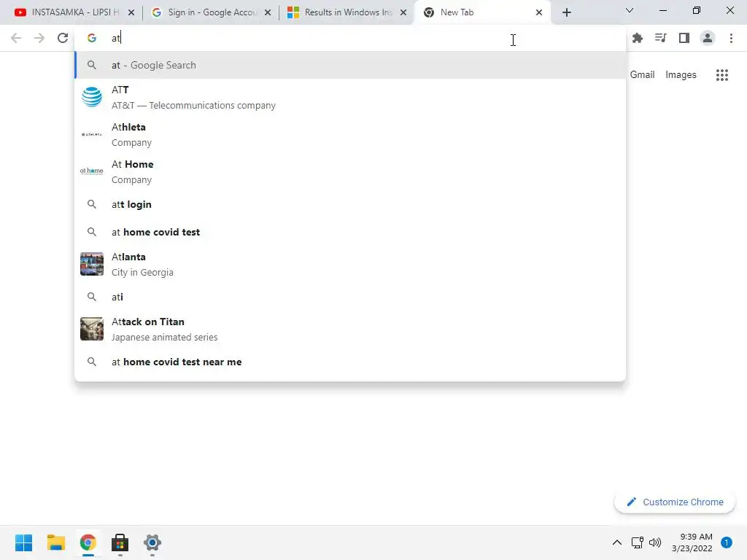Open the clock showing 9:39 AM
This screenshot has height=560, width=747.
coord(692,542)
